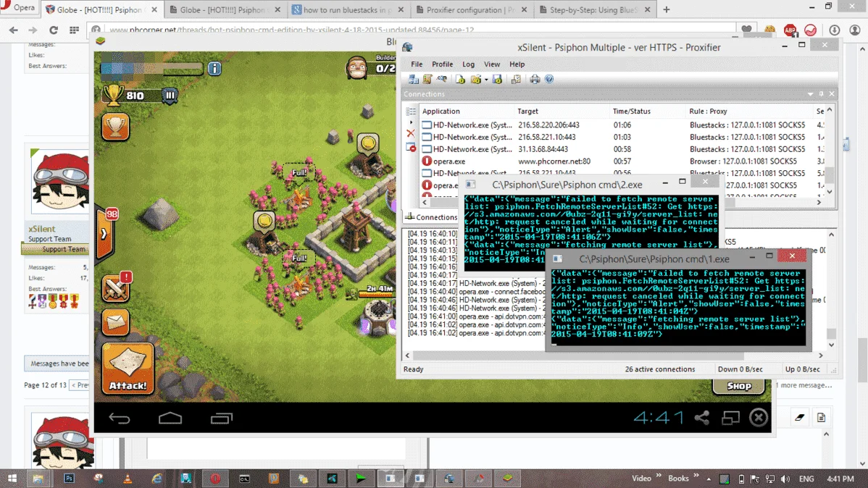
Task: Expand orange side arrow panel in game
Action: pyautogui.click(x=104, y=233)
